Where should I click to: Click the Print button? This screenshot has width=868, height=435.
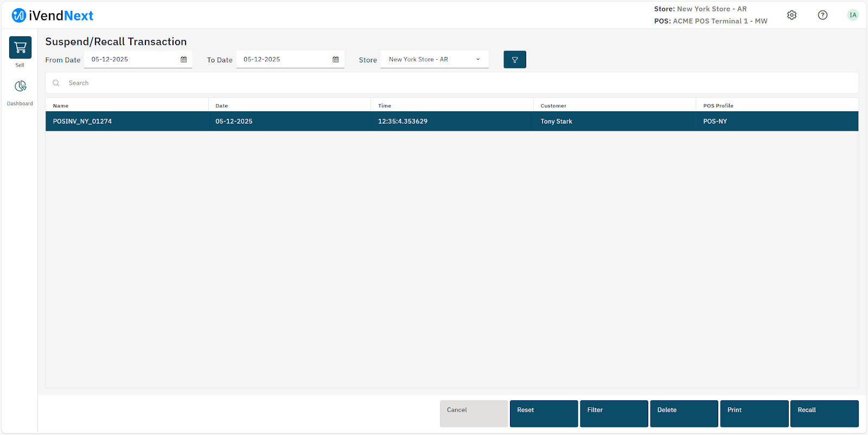754,413
